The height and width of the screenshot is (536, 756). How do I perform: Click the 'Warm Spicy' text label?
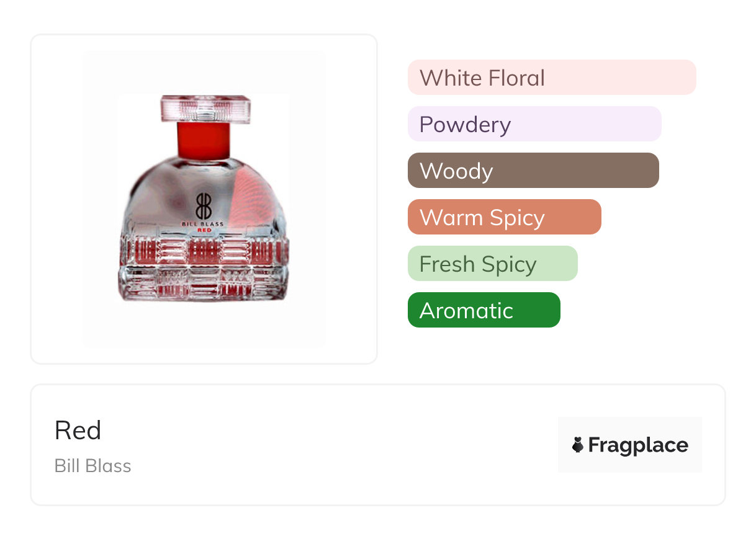(x=482, y=218)
